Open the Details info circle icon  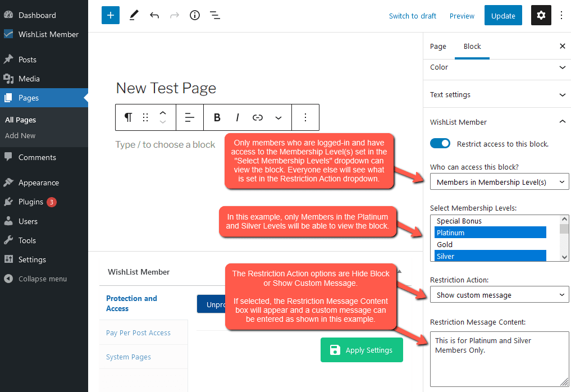pyautogui.click(x=195, y=15)
